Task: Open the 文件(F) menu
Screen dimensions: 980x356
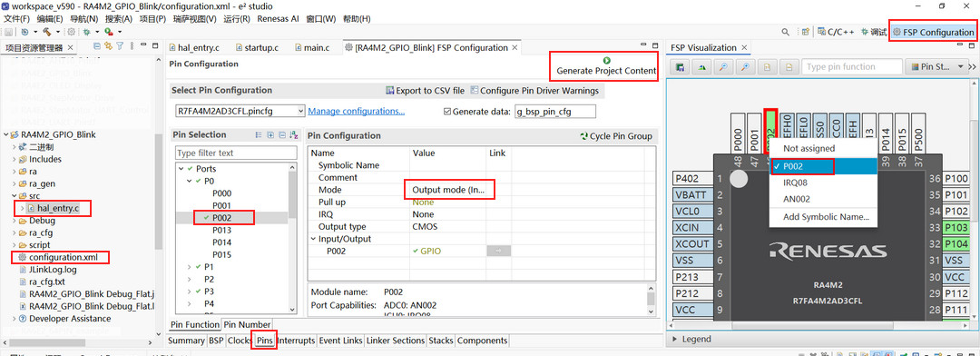Action: [x=17, y=18]
